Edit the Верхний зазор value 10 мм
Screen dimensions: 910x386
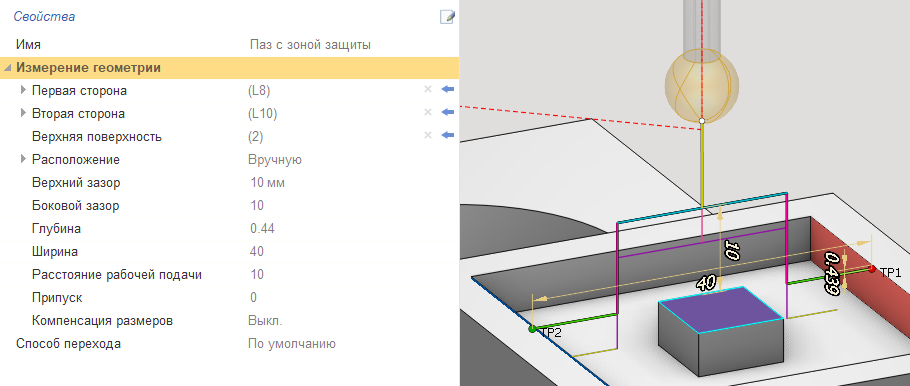(x=267, y=183)
